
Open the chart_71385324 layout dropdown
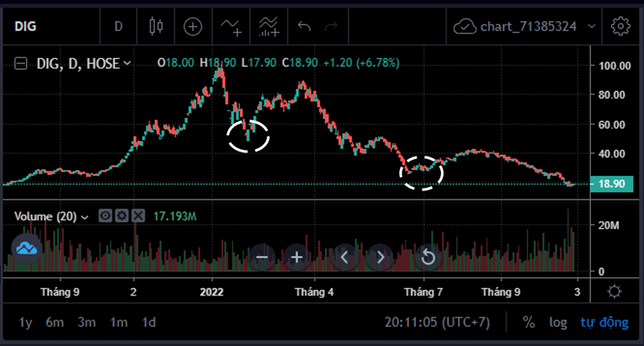pos(593,26)
